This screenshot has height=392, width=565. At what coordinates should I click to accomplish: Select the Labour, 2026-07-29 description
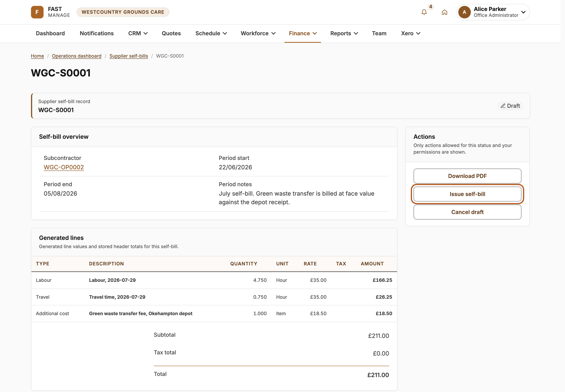pyautogui.click(x=112, y=280)
